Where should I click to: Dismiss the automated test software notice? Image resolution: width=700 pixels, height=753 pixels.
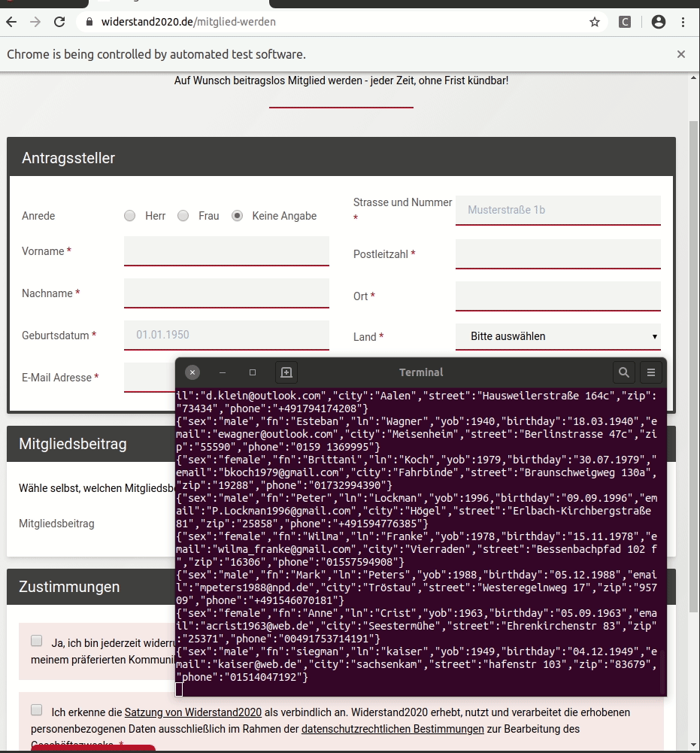coord(680,54)
